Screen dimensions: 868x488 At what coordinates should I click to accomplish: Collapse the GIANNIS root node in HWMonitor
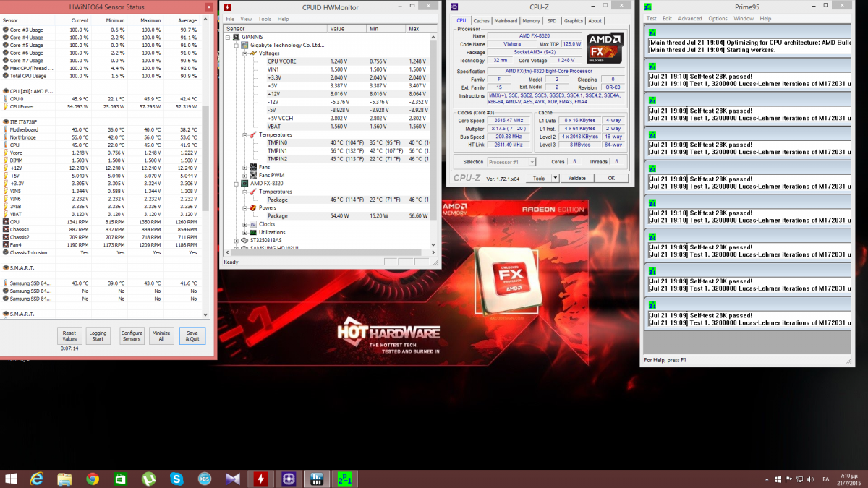[x=228, y=37]
